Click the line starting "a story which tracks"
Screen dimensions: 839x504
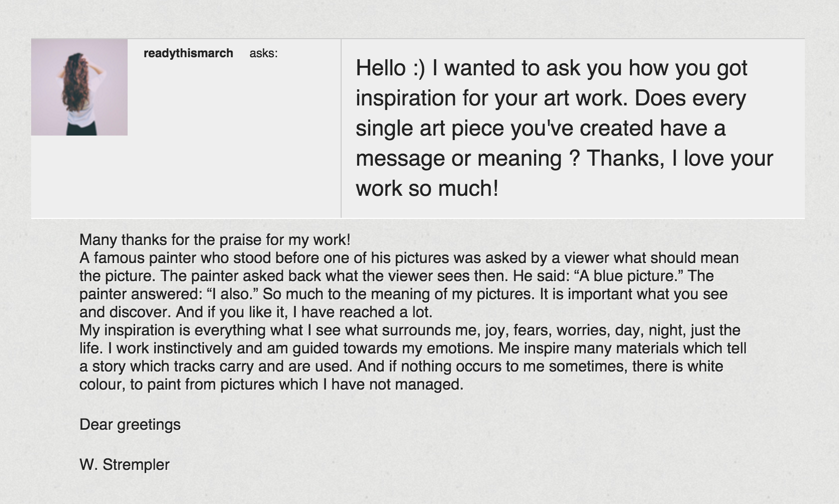coord(401,366)
